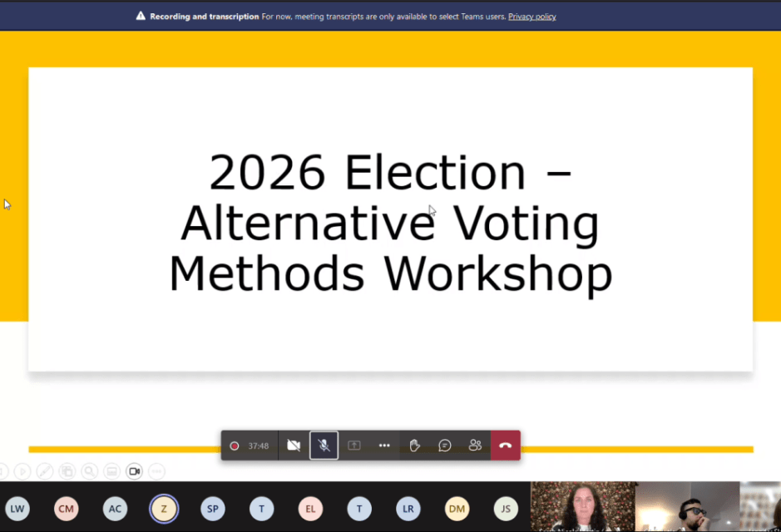Image resolution: width=781 pixels, height=532 pixels.
Task: Open the Privacy policy link
Action: pyautogui.click(x=531, y=17)
